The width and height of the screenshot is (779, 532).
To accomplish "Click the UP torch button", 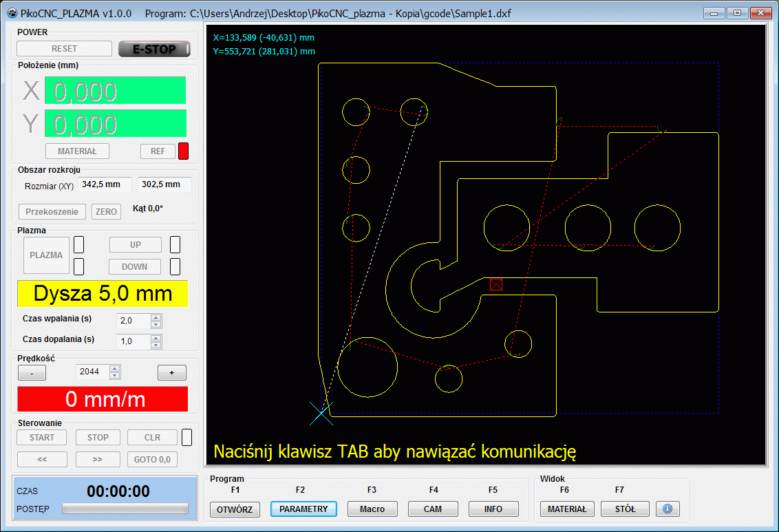I will tap(135, 245).
